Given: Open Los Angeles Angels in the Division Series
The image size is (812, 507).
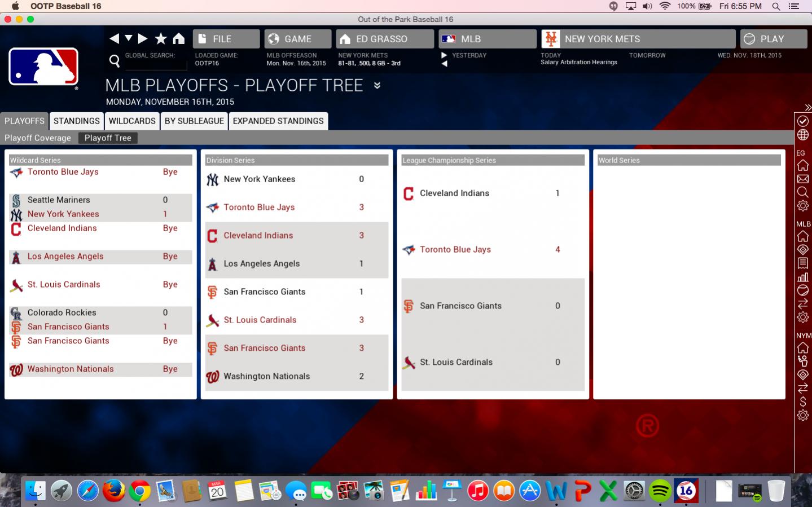Looking at the screenshot, I should click(x=262, y=264).
